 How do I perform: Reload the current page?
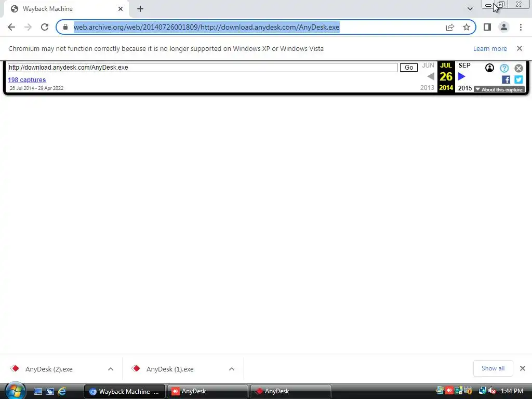45,27
